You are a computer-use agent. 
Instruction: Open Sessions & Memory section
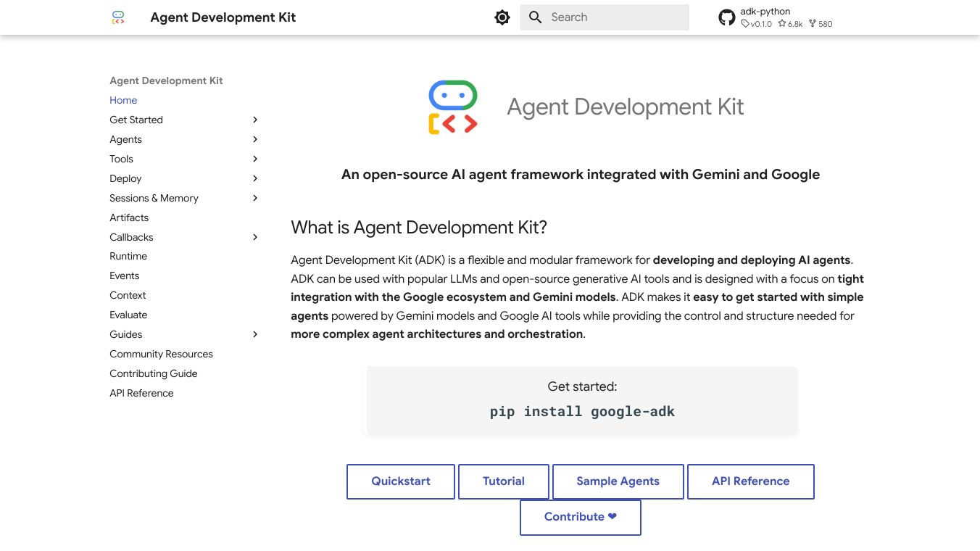[154, 198]
